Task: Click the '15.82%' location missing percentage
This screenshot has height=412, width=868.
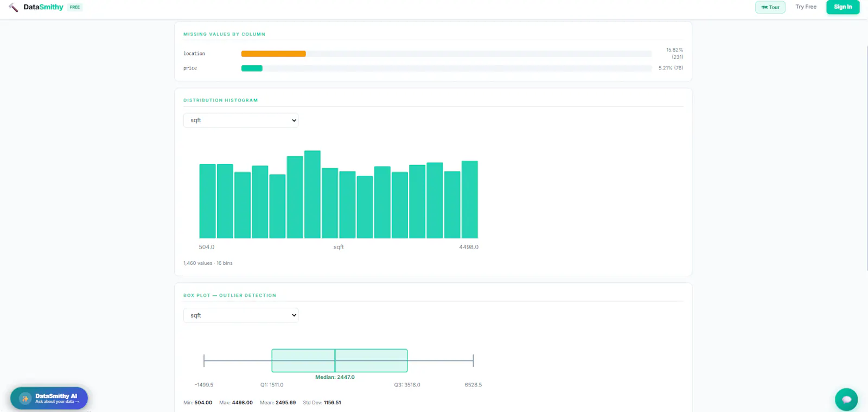Action: coord(674,50)
